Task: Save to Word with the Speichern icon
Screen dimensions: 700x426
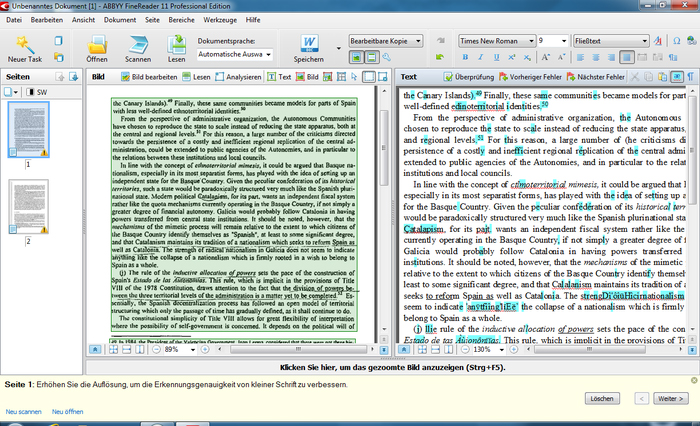Action: pos(309,42)
